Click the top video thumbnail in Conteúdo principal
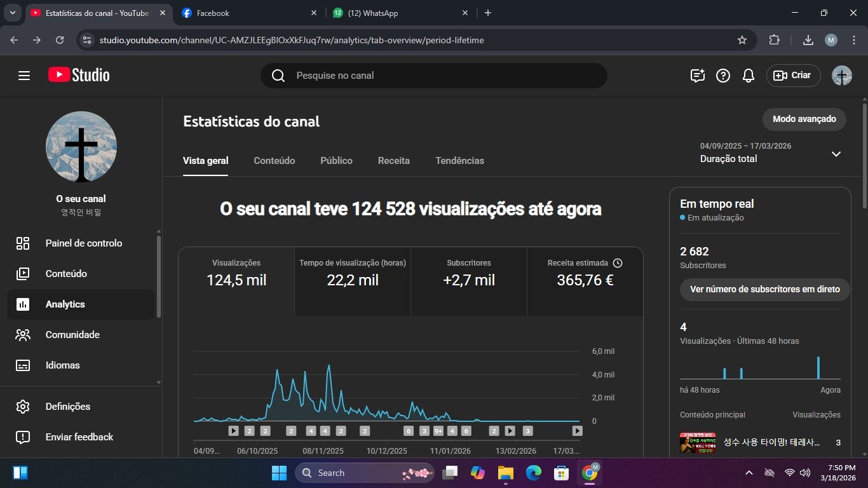The height and width of the screenshot is (488, 868). (697, 443)
